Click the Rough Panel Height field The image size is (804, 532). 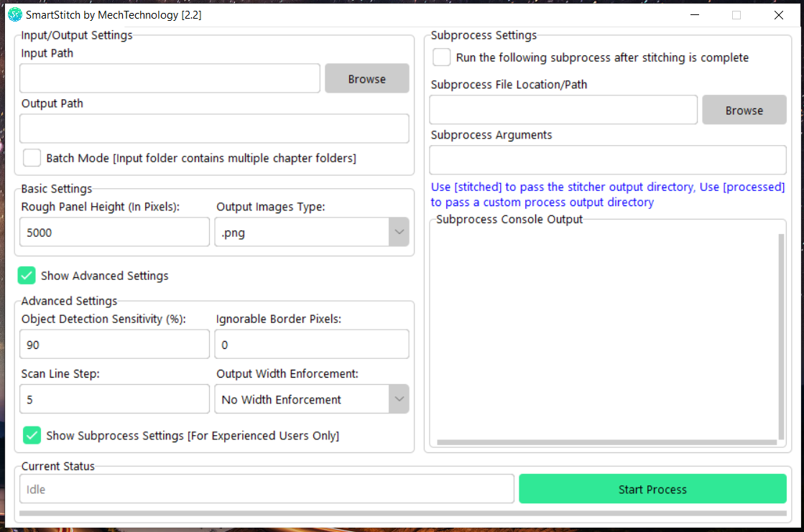(x=114, y=232)
